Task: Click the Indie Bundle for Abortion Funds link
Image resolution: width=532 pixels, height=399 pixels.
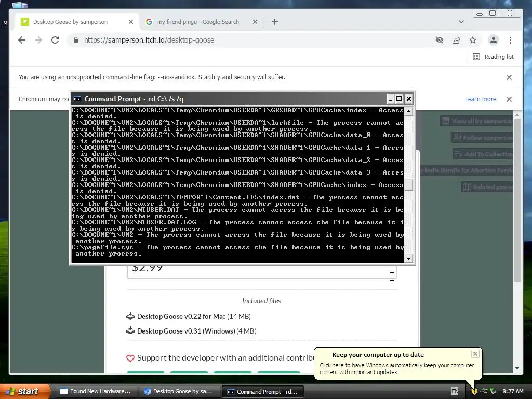Action: pyautogui.click(x=467, y=170)
